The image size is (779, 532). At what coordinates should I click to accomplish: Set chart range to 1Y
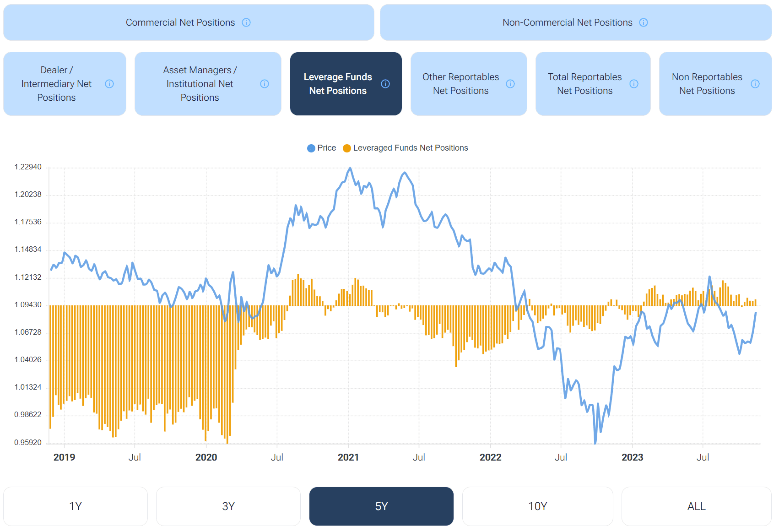point(76,506)
